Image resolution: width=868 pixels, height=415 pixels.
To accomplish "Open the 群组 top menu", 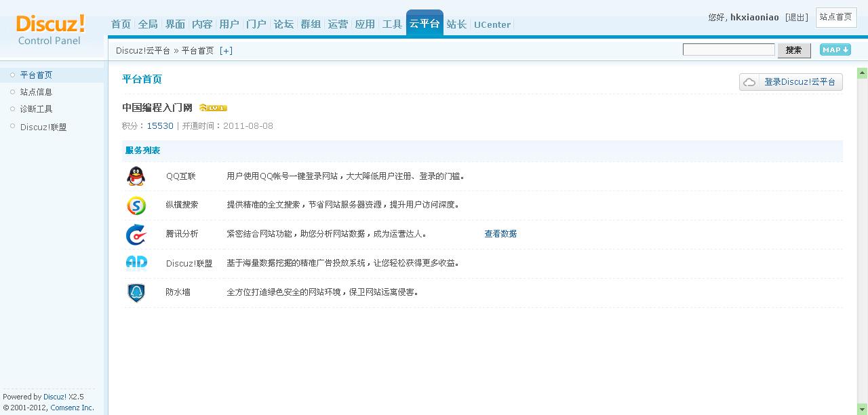I will [311, 24].
